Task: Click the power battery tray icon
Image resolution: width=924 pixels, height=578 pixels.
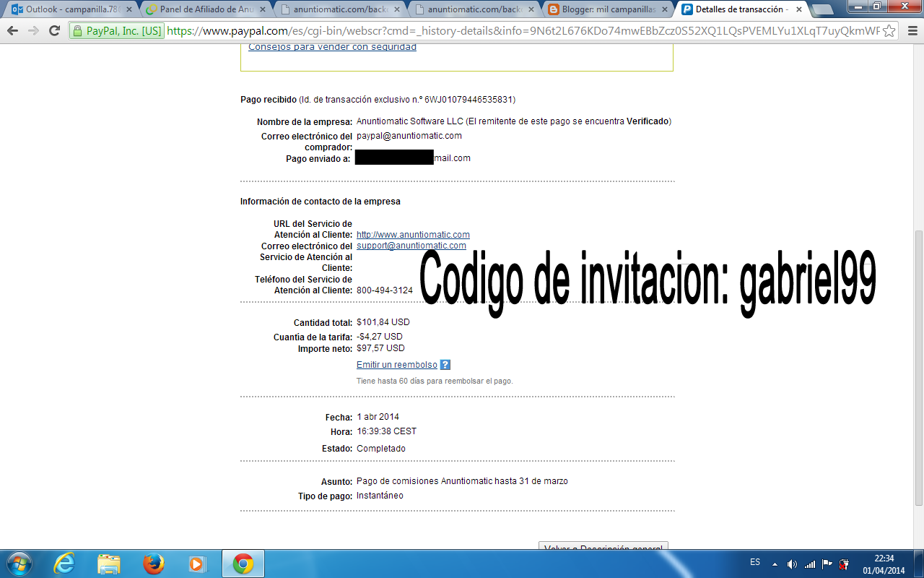Action: pyautogui.click(x=843, y=564)
